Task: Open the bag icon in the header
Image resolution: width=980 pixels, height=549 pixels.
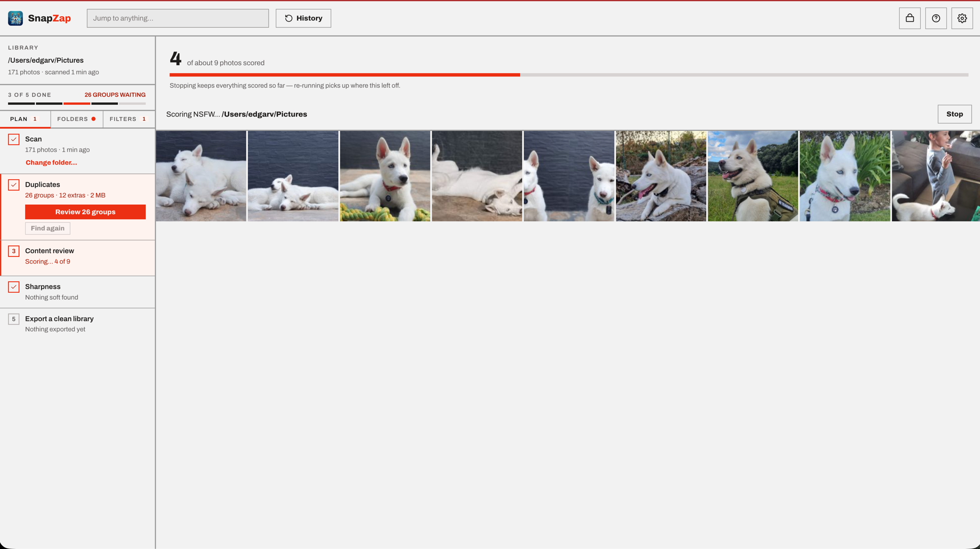Action: [909, 18]
